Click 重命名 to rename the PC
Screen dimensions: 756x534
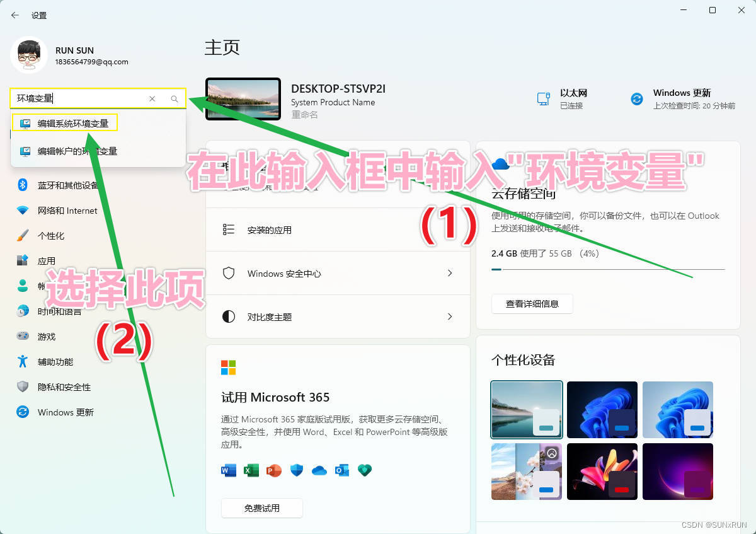pos(304,115)
